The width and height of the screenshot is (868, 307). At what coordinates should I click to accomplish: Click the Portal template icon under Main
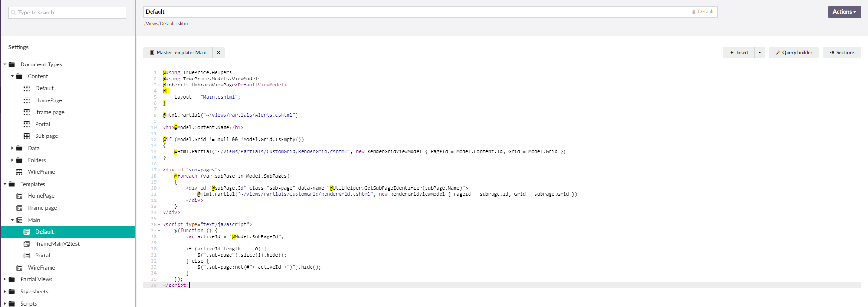(x=27, y=256)
